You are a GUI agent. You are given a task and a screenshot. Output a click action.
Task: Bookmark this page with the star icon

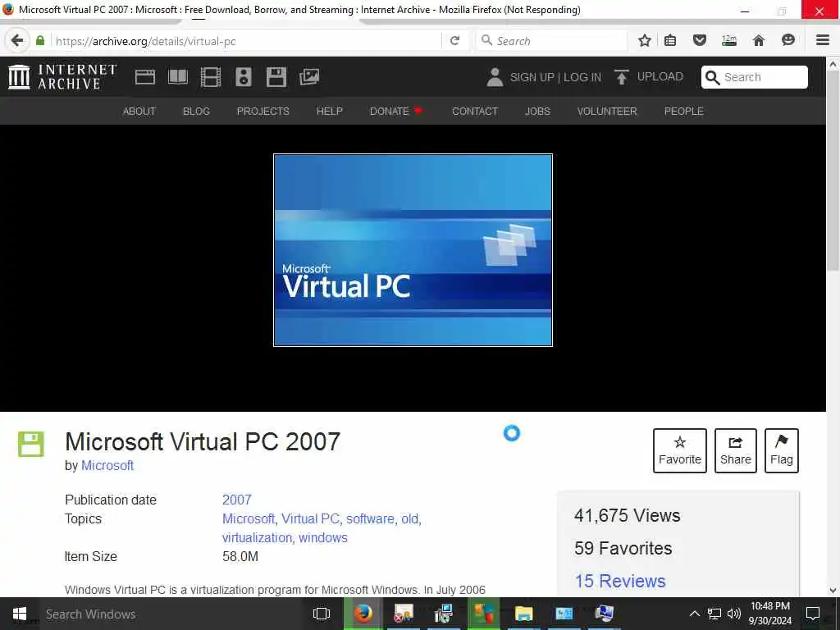click(645, 40)
